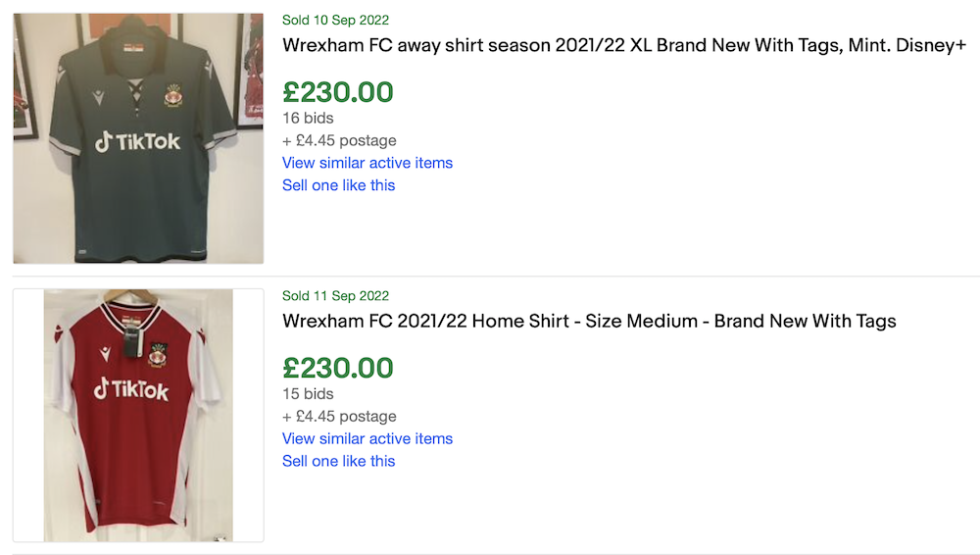Image resolution: width=980 pixels, height=555 pixels.
Task: Select the £230.00 price of the home shirt
Action: pos(338,368)
